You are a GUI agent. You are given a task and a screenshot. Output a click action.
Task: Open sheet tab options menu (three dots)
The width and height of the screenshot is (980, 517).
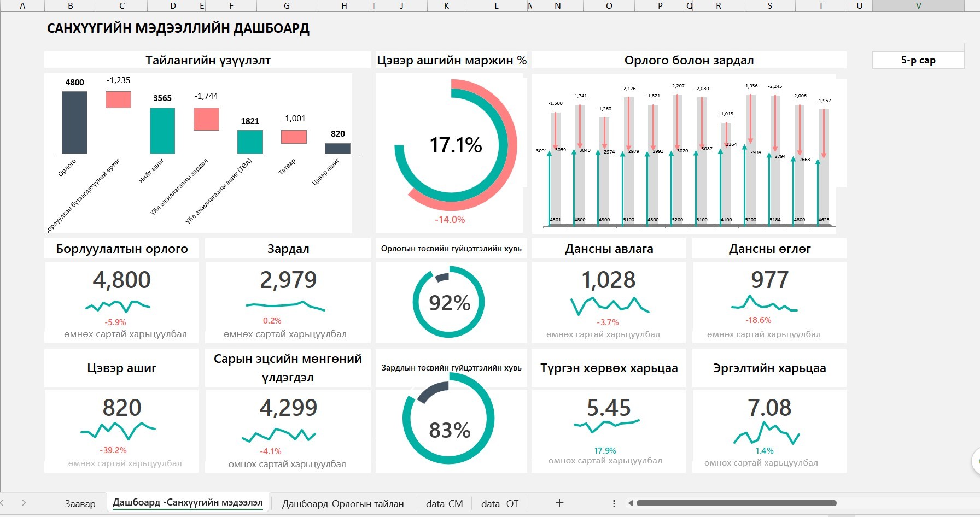[x=614, y=503]
